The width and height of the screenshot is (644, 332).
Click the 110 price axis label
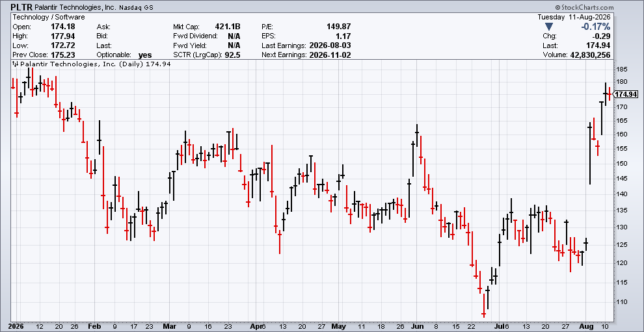[x=621, y=302]
